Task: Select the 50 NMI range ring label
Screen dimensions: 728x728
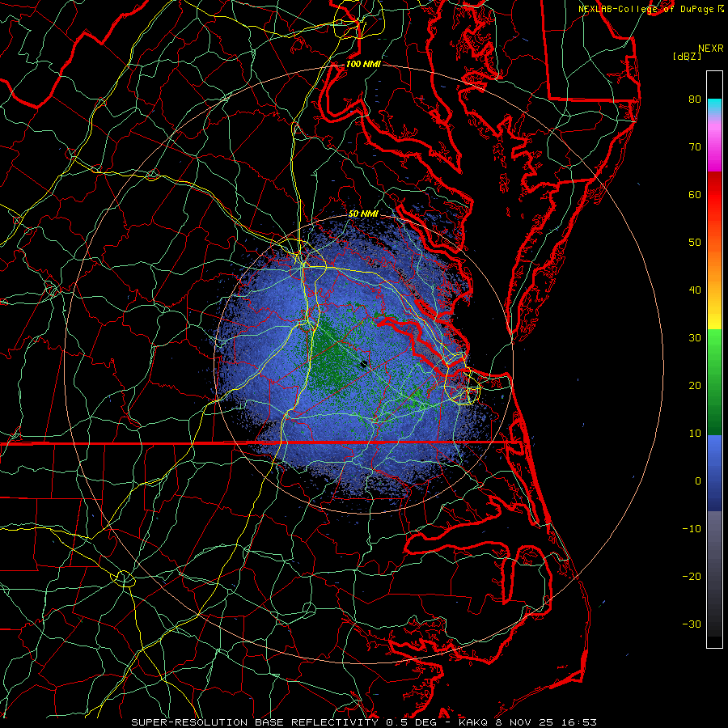Action: (x=363, y=214)
